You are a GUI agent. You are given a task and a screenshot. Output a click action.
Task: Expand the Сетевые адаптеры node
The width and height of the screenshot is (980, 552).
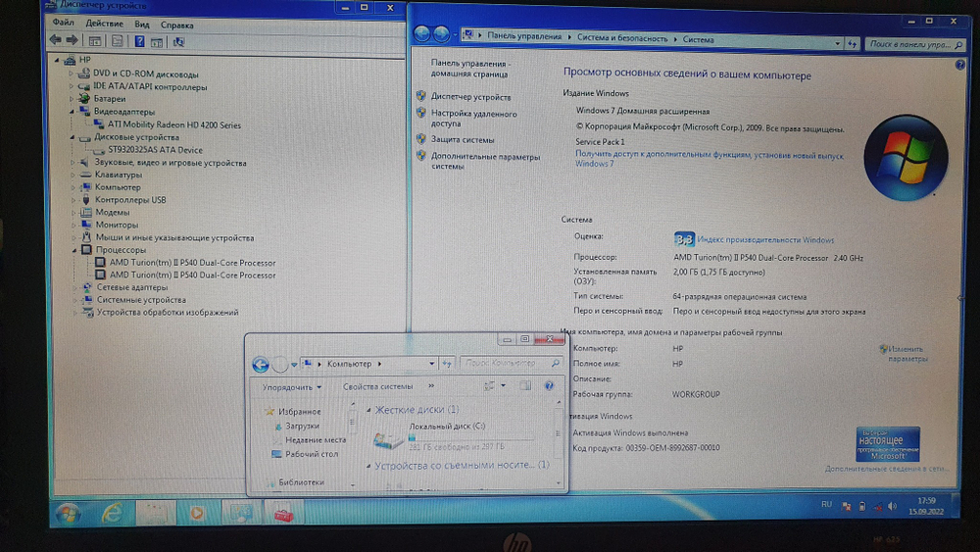coord(74,287)
